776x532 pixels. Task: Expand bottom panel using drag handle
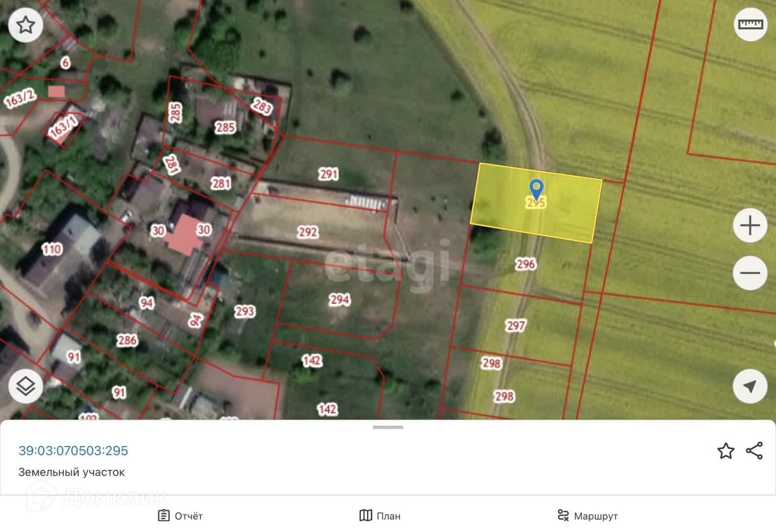pos(388,427)
